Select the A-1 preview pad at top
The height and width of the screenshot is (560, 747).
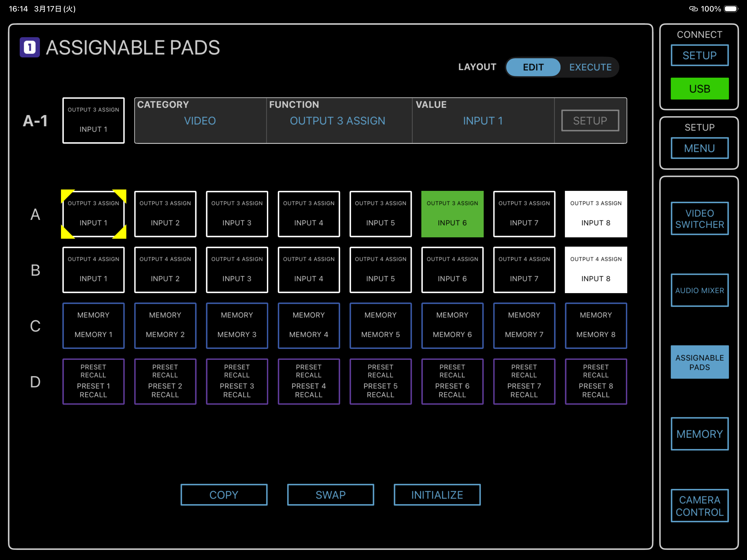click(94, 121)
